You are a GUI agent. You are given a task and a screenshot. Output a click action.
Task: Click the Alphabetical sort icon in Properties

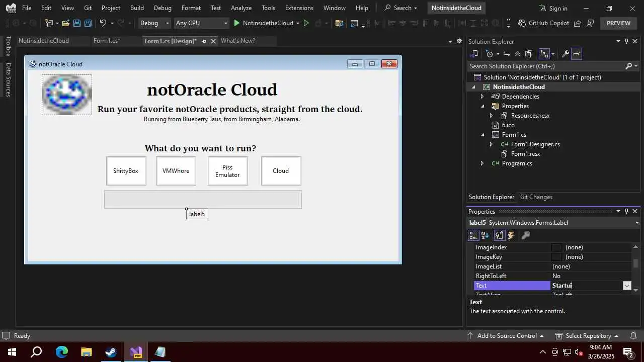485,235
